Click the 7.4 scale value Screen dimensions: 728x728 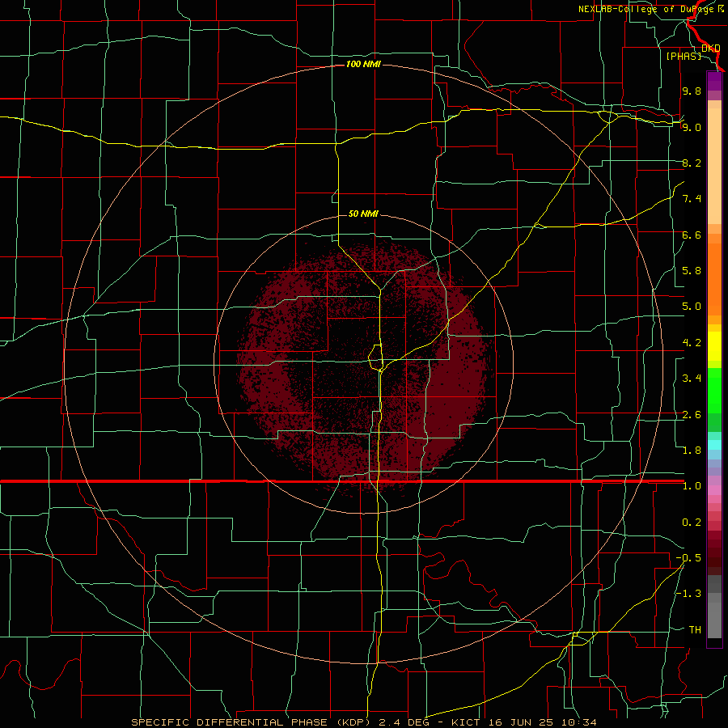click(692, 199)
